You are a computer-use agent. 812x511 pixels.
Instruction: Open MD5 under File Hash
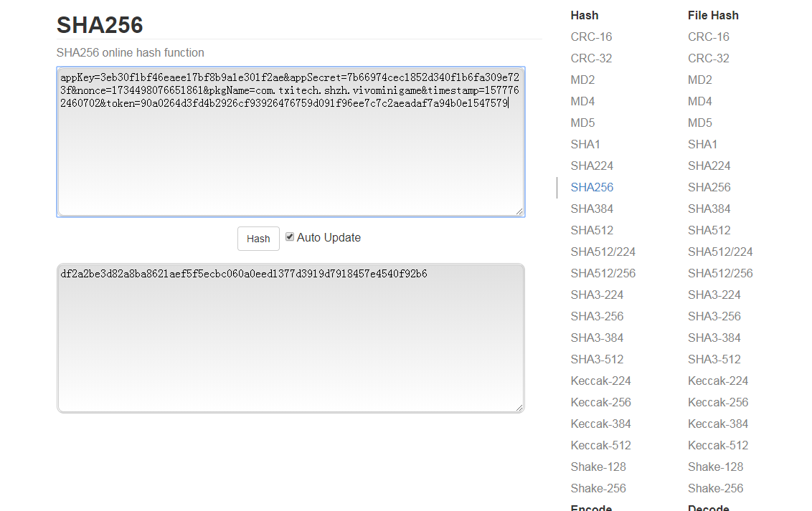tap(700, 123)
